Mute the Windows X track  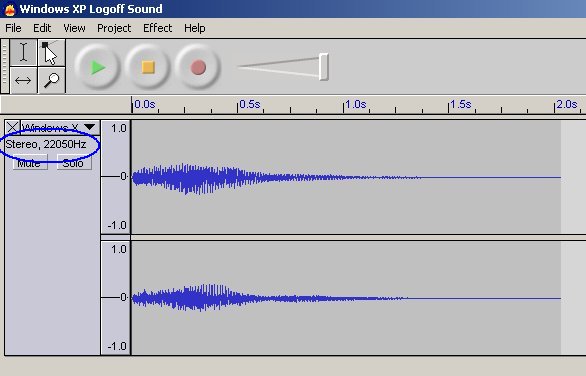pyautogui.click(x=30, y=163)
